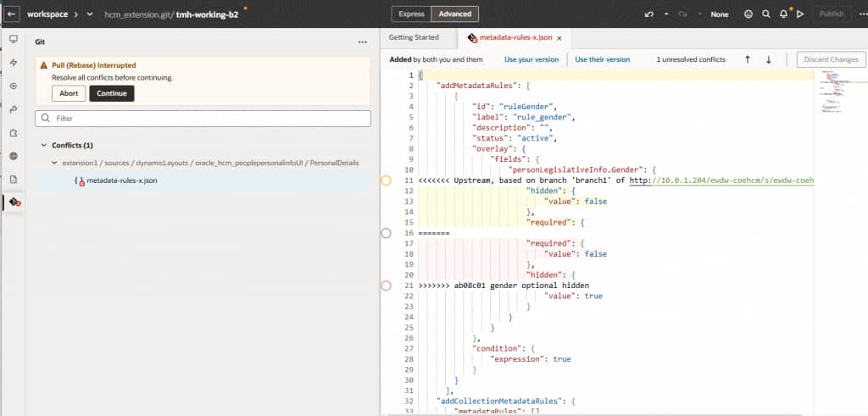Switch to the Getting Started tab

[x=414, y=37]
